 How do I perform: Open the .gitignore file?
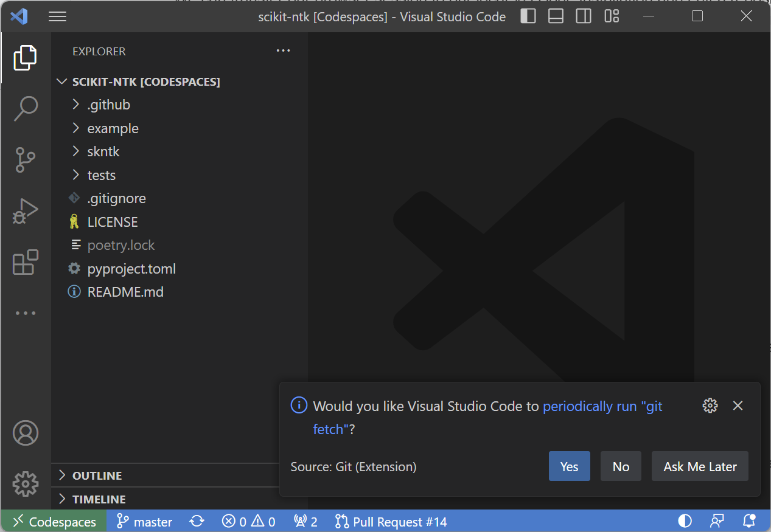point(180,198)
